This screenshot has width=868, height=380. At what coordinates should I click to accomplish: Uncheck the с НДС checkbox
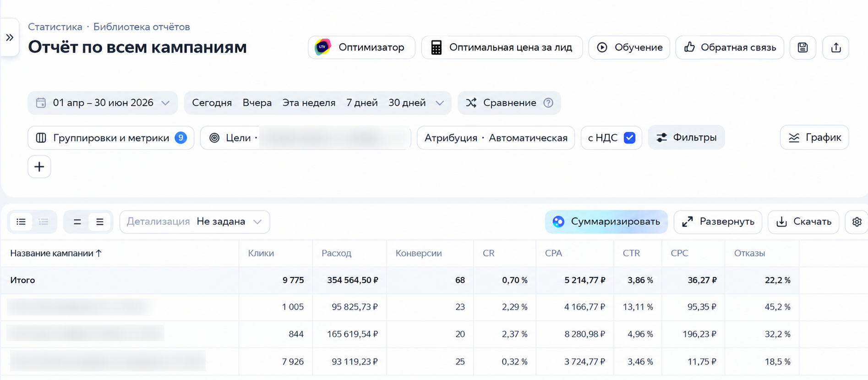coord(629,138)
